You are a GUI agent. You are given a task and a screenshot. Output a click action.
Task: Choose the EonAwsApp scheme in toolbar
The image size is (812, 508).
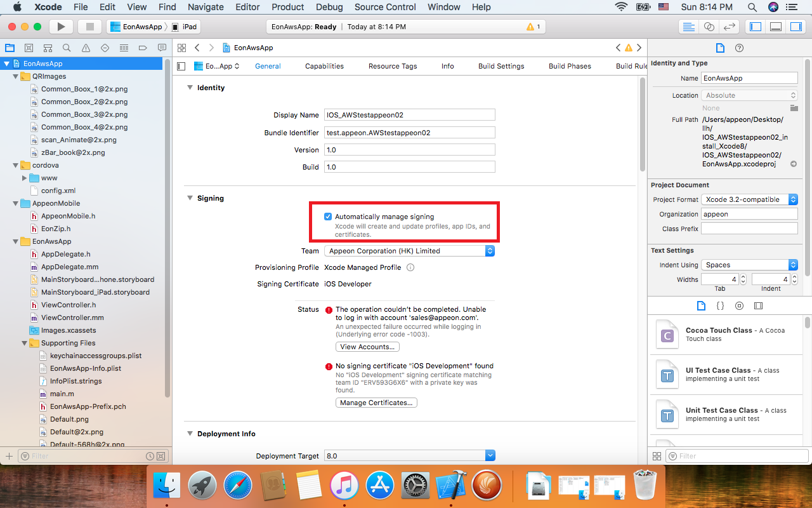136,27
